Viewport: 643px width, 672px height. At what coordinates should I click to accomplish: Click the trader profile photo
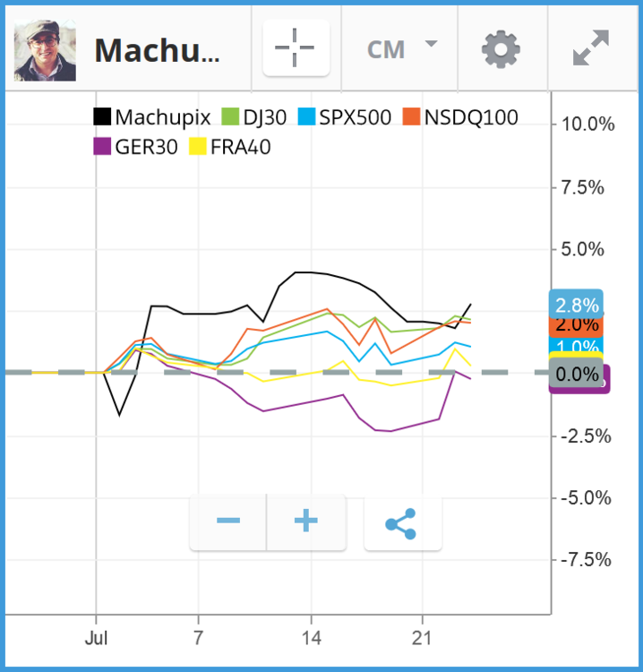point(45,50)
